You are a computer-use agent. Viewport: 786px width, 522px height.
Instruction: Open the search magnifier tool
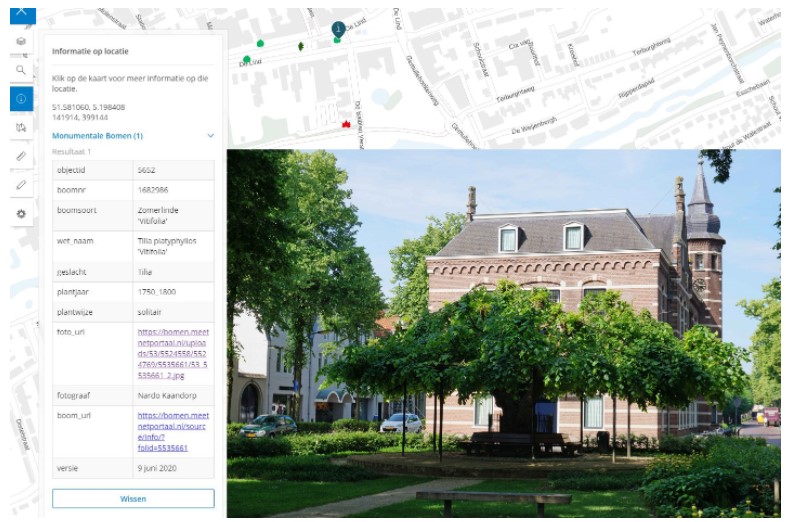[x=21, y=70]
